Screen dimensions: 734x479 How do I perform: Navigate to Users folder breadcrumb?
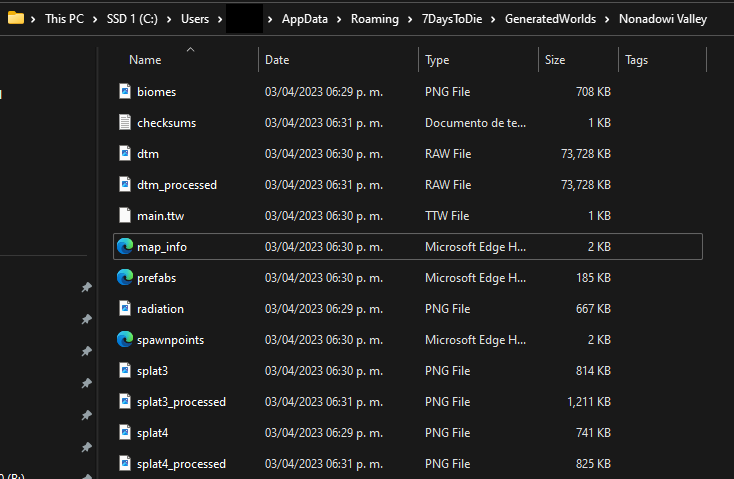point(195,19)
